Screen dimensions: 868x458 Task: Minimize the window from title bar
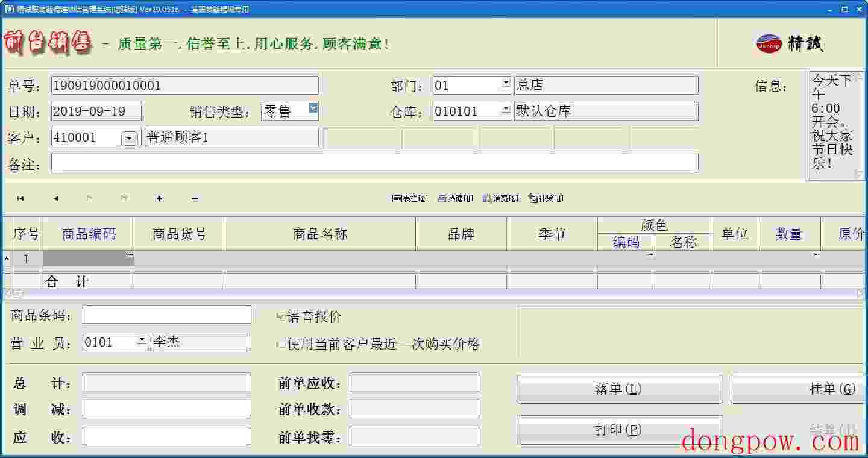829,9
